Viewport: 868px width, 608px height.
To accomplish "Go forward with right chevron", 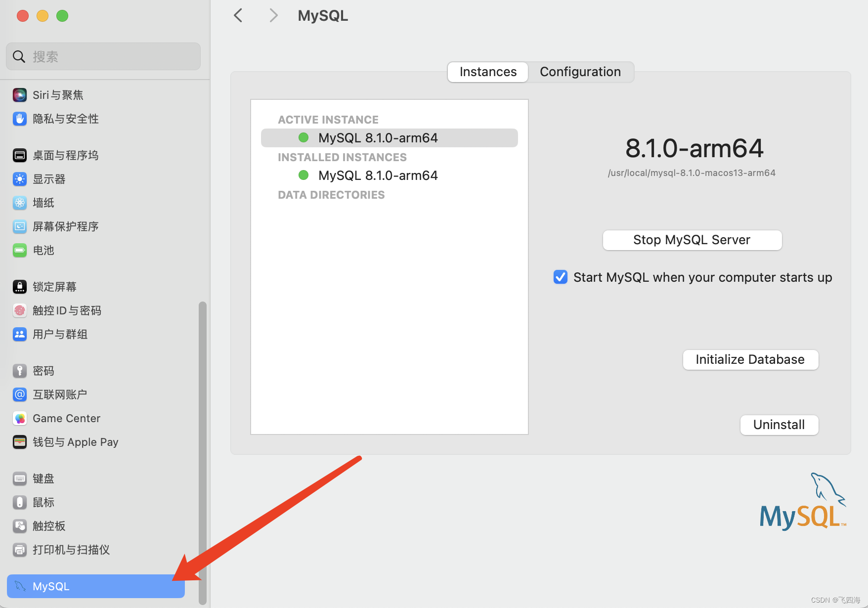I will 273,15.
